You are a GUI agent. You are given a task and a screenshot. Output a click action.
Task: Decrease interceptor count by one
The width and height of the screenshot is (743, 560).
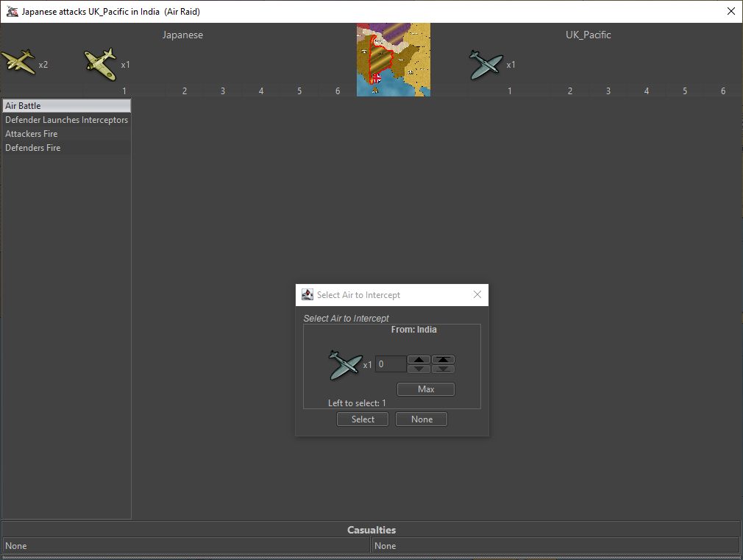pos(419,369)
